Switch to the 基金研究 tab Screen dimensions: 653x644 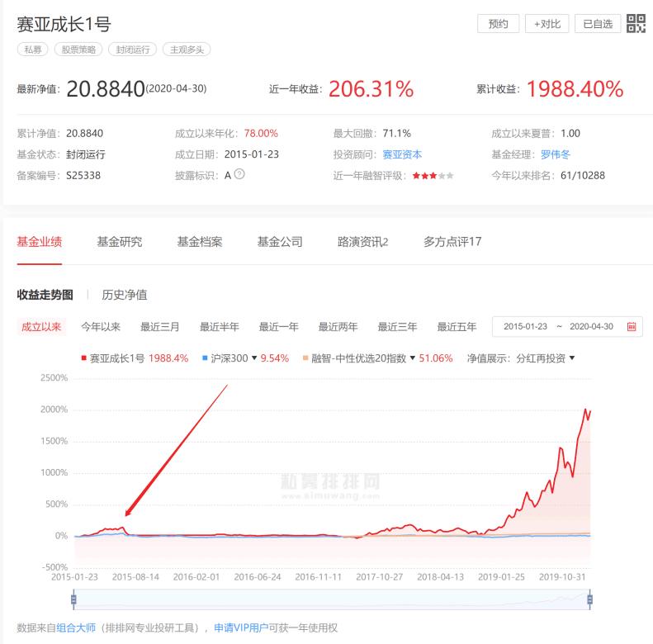coord(119,242)
